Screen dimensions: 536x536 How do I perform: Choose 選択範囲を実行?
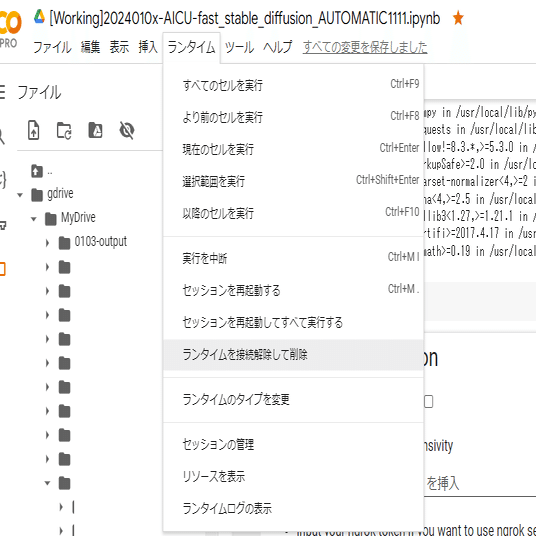click(293, 181)
